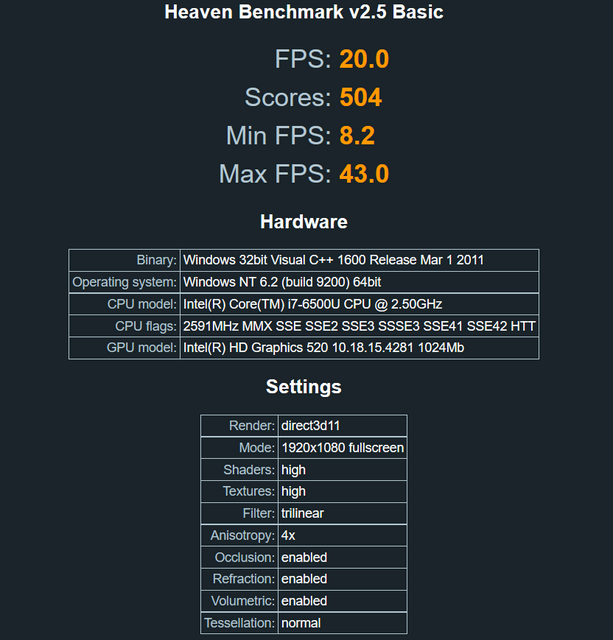The width and height of the screenshot is (613, 640).
Task: Click the Max FPS value 43.0
Action: tap(364, 174)
